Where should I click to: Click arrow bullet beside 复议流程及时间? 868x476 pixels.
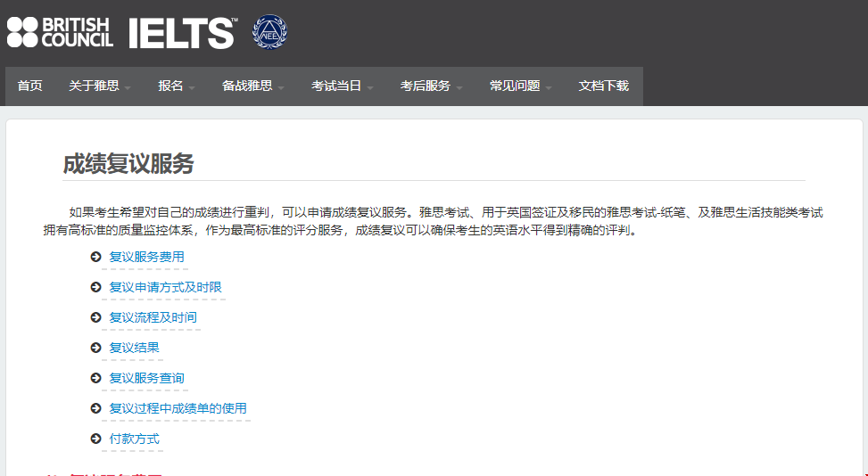coord(95,318)
